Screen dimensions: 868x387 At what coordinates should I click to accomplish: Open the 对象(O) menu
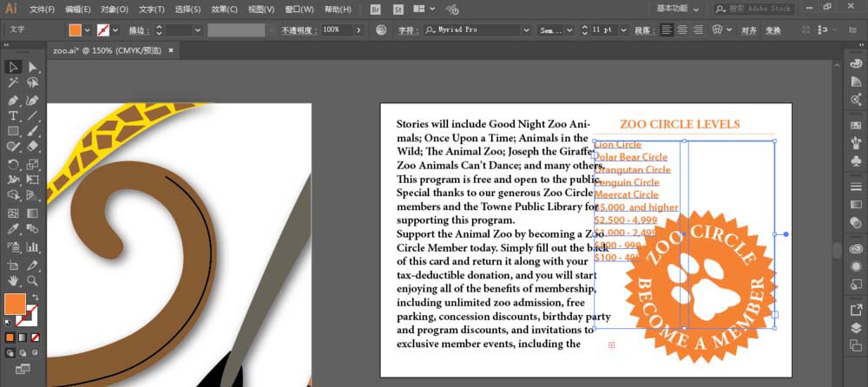click(115, 10)
